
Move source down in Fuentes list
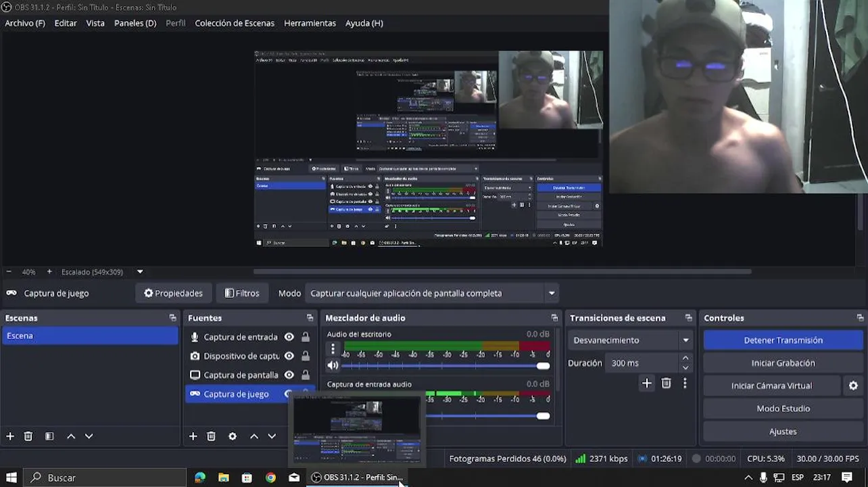(272, 436)
